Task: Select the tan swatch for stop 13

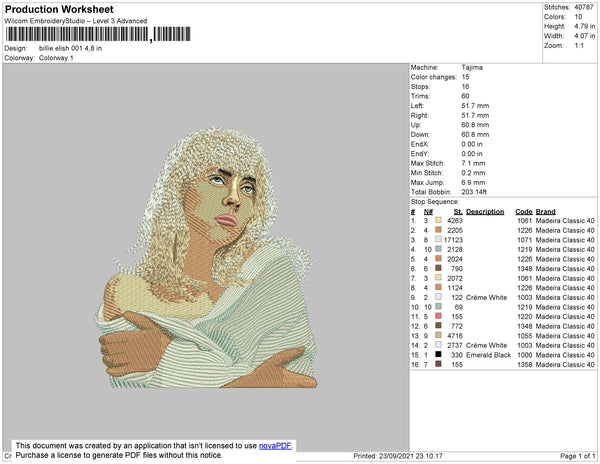Action: tap(438, 335)
